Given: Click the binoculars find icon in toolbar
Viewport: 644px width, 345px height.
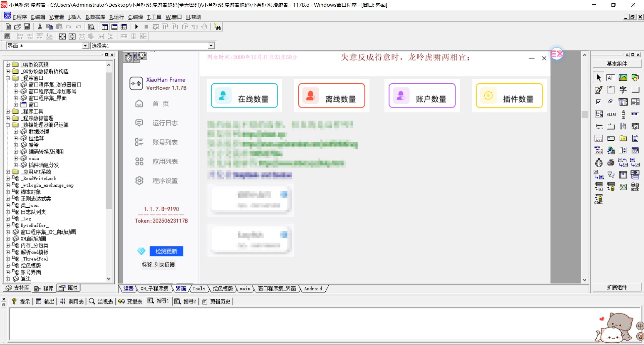Looking at the screenshot, I should click(x=217, y=27).
